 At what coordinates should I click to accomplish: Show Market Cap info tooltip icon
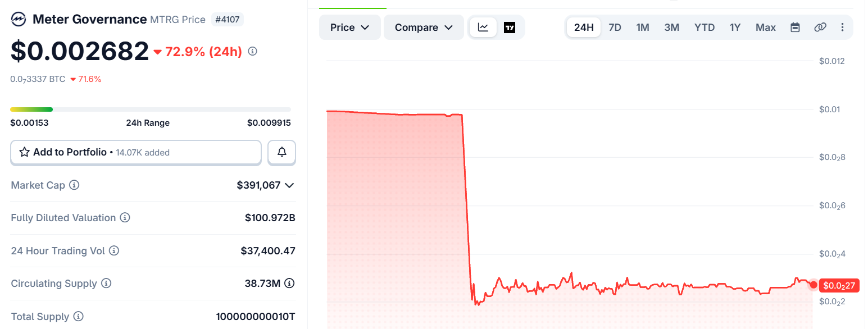tap(74, 185)
